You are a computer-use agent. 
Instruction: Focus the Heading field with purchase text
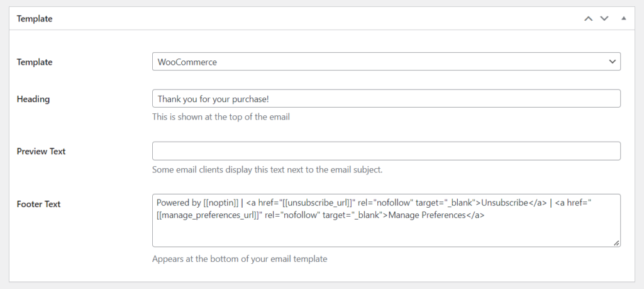click(386, 99)
